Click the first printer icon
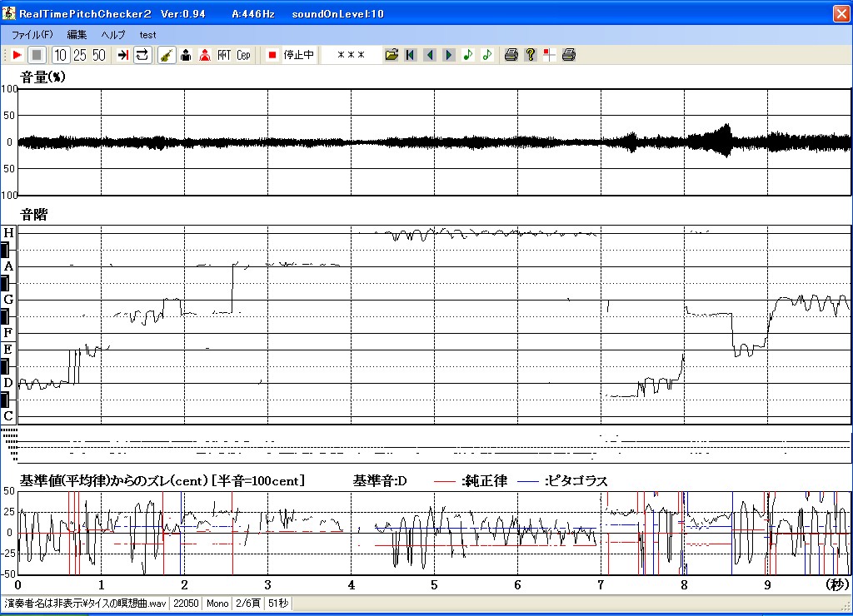This screenshot has width=853, height=616. click(511, 55)
